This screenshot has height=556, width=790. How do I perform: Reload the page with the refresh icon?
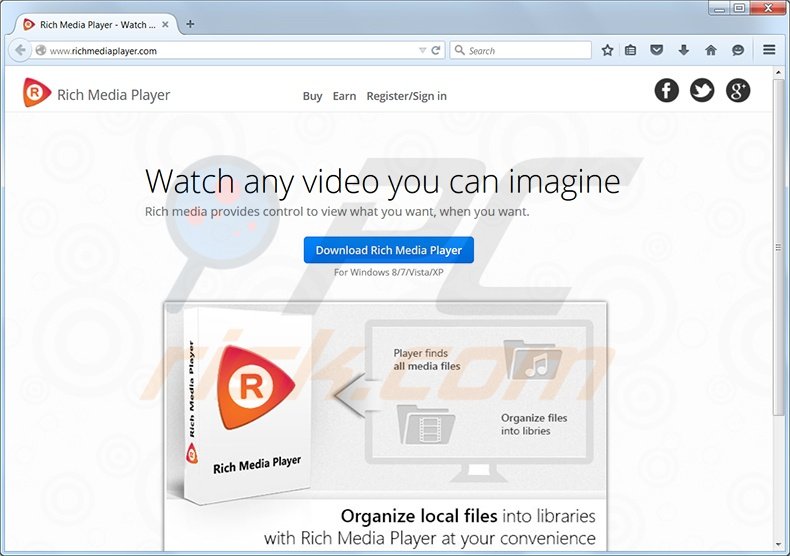[x=436, y=50]
